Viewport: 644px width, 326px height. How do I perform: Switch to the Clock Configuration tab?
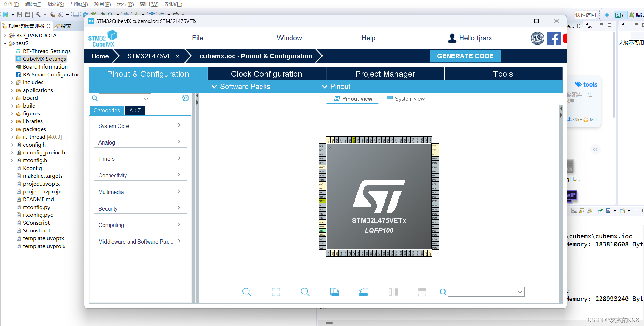point(267,74)
